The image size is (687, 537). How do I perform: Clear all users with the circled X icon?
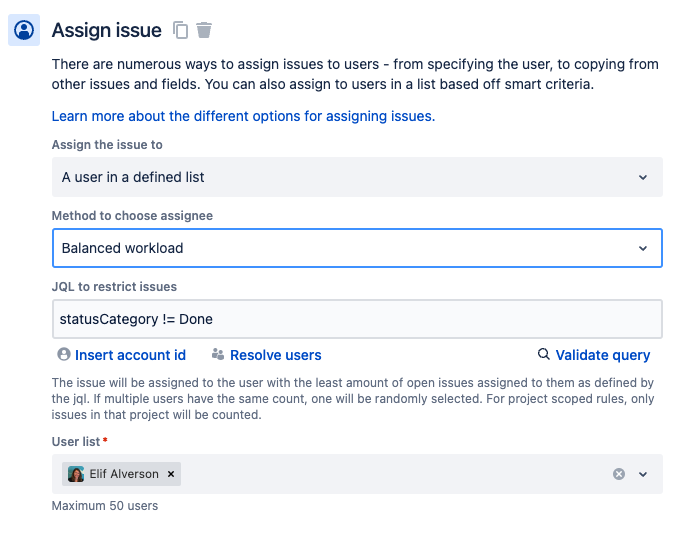pyautogui.click(x=619, y=474)
